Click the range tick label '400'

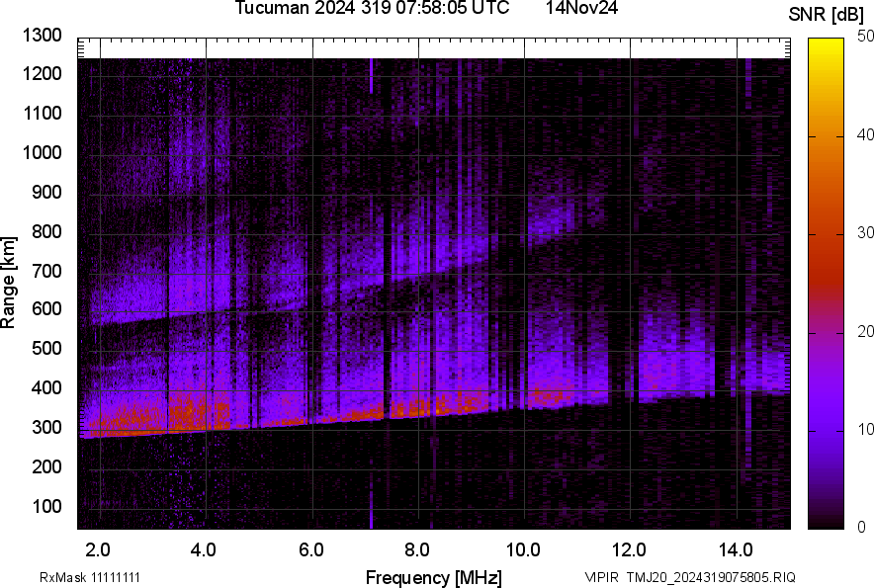(46, 387)
